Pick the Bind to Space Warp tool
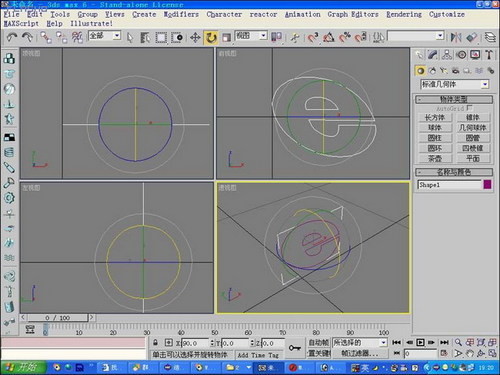Image resolution: width=500 pixels, height=375 pixels. click(x=77, y=37)
